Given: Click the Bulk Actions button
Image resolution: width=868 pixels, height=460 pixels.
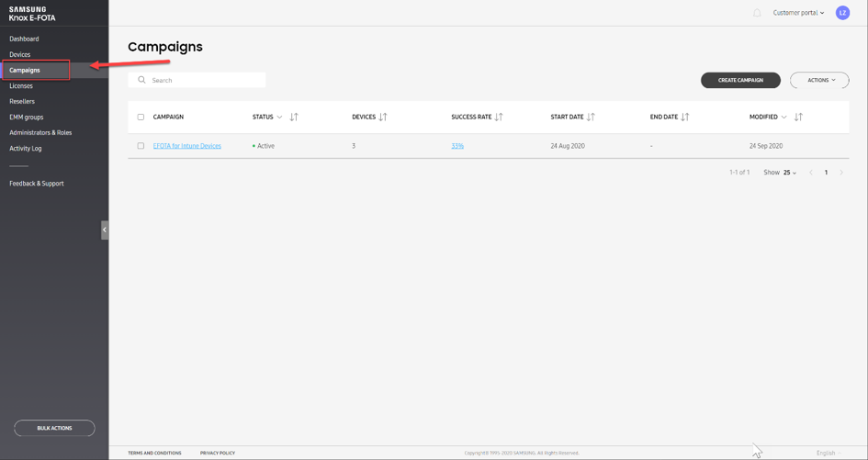Looking at the screenshot, I should [54, 428].
